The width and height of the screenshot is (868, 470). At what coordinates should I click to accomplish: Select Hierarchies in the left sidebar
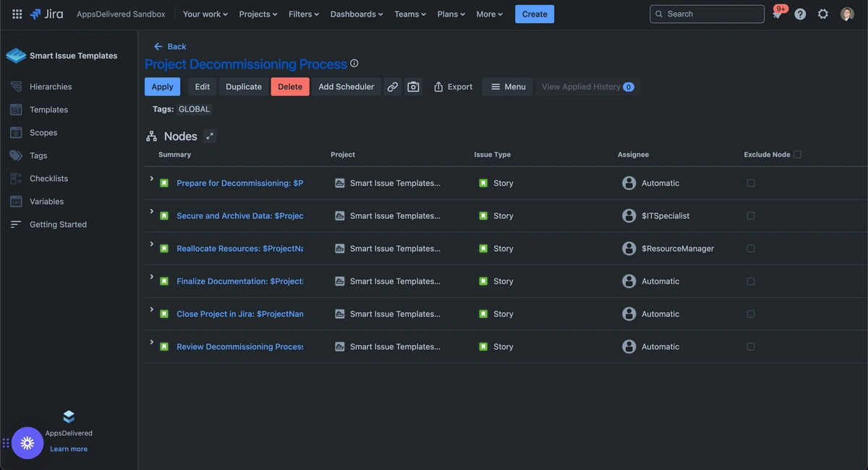(x=51, y=87)
